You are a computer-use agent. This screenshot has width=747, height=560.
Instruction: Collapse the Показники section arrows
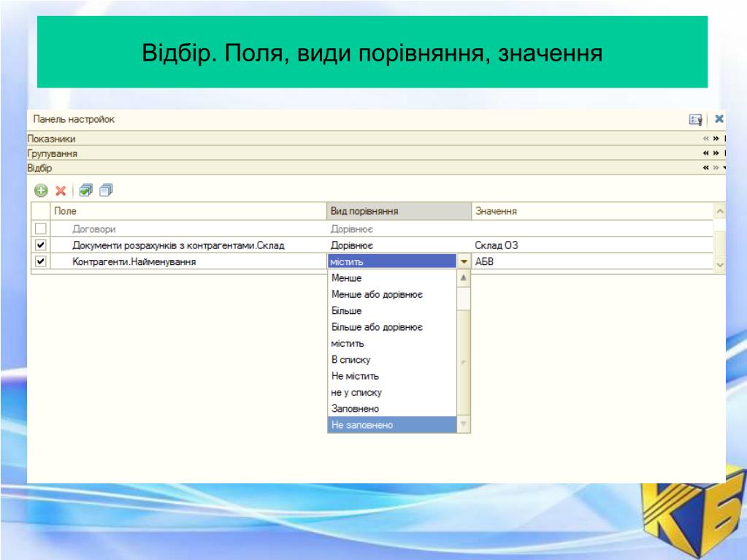tap(710, 139)
